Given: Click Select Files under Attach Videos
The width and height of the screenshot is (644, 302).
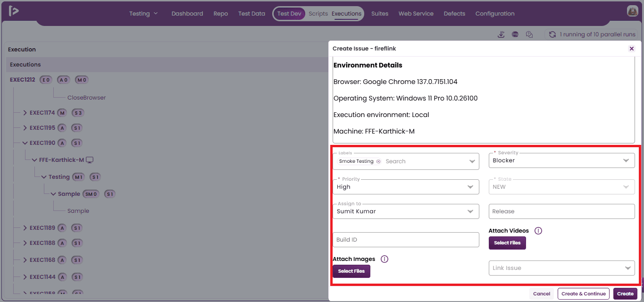Looking at the screenshot, I should [507, 243].
